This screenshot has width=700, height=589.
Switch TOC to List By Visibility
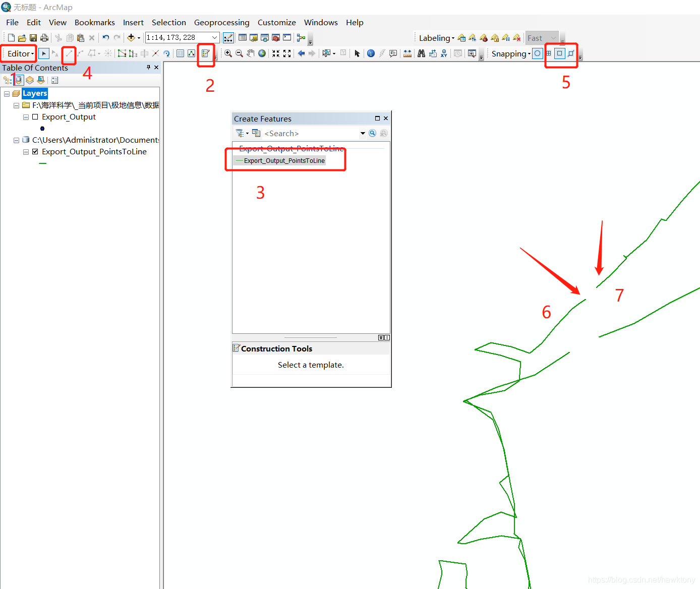coord(30,80)
